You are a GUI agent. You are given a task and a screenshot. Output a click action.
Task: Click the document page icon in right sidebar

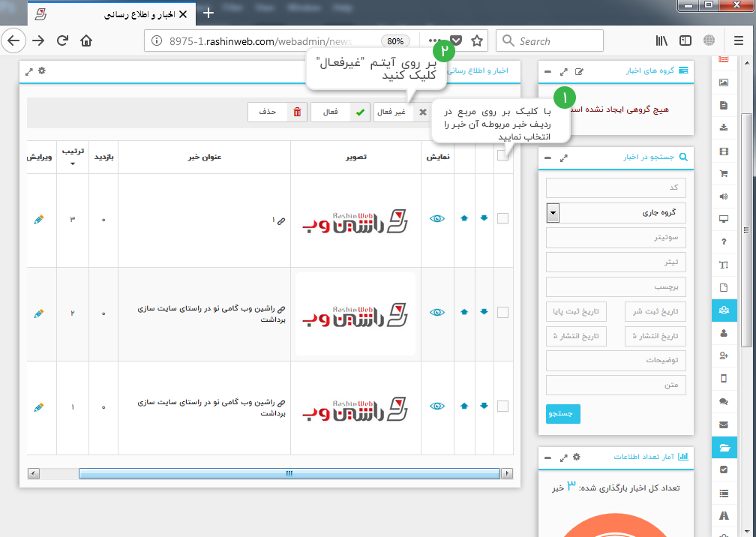[724, 105]
